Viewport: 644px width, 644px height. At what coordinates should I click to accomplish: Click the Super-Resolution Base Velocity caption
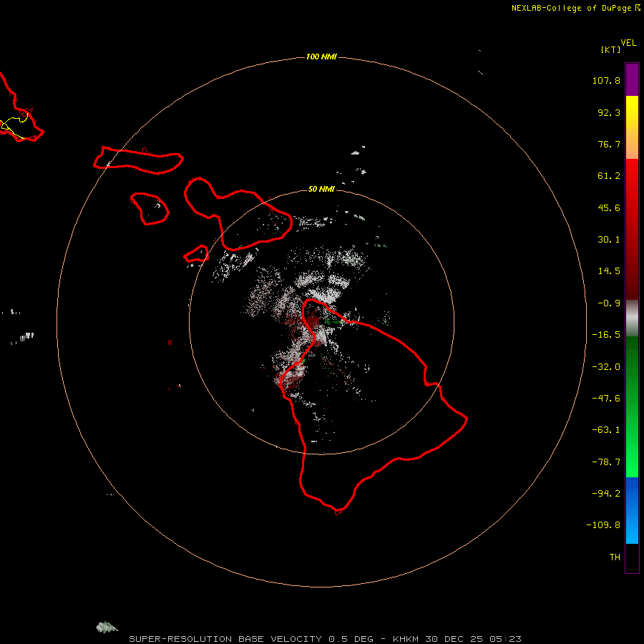[x=325, y=639]
